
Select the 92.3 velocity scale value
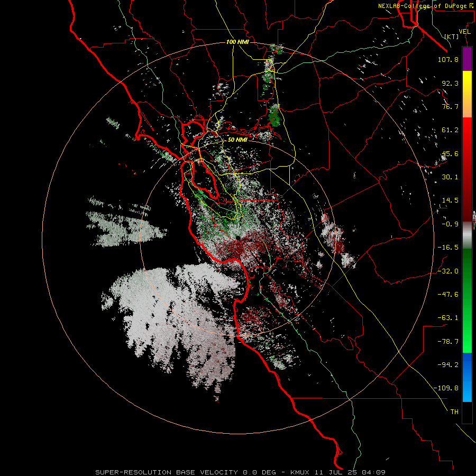click(450, 83)
